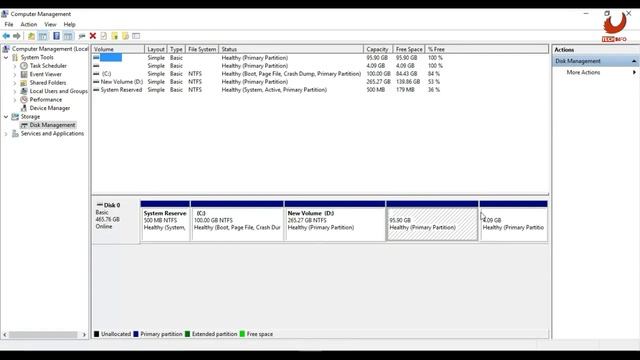The width and height of the screenshot is (640, 360).
Task: Go back using the blue Back arrow
Action: [6, 36]
